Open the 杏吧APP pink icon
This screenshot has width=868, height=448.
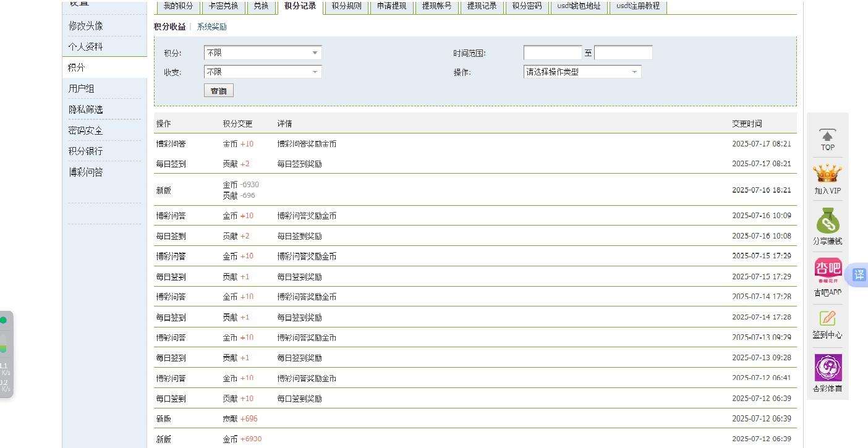[828, 272]
